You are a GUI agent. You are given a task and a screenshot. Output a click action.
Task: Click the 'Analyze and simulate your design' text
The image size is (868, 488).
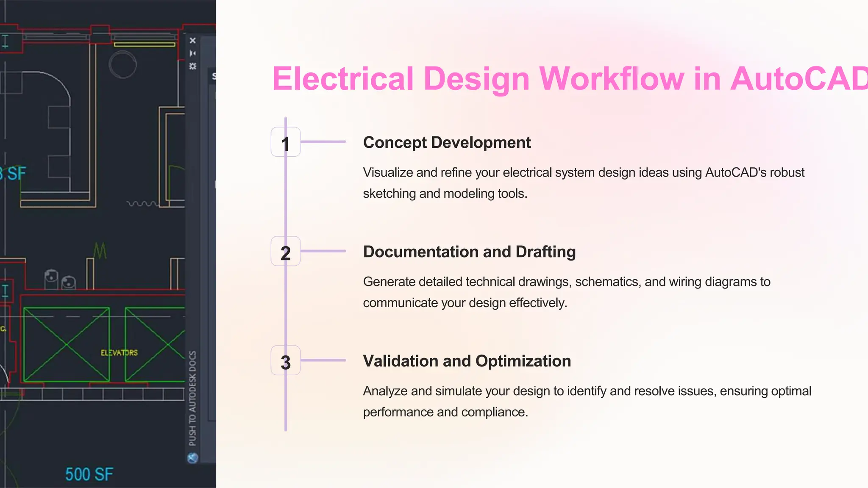[x=587, y=402]
